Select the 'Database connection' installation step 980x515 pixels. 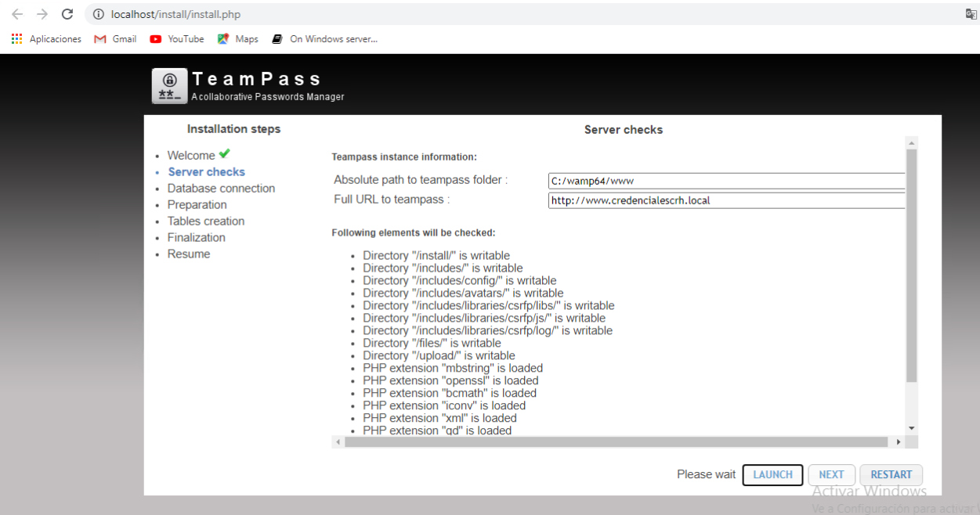pyautogui.click(x=221, y=188)
